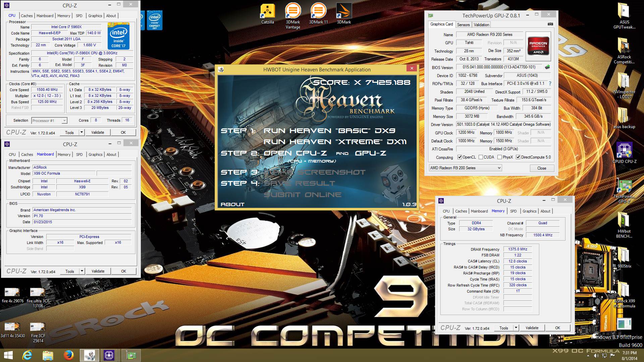Viewport: 644px width, 362px height.
Task: Open the 'Fire 3CF 25614' file
Action: click(38, 332)
